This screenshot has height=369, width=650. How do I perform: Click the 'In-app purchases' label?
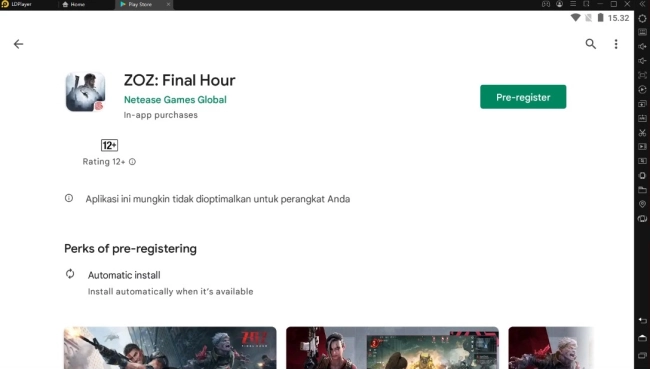(x=160, y=115)
